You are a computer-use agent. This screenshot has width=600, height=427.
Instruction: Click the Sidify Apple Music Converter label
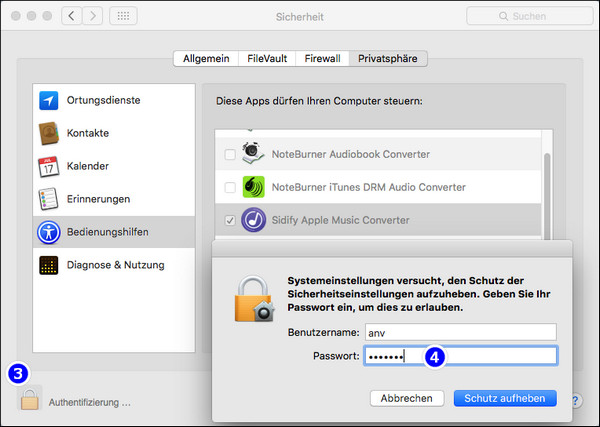340,220
